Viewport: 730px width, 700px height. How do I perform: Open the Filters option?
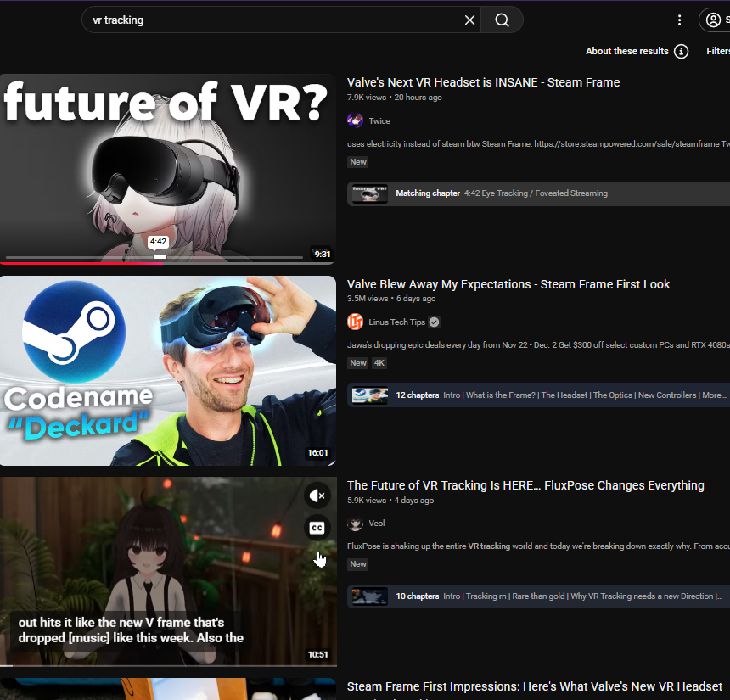(x=718, y=51)
